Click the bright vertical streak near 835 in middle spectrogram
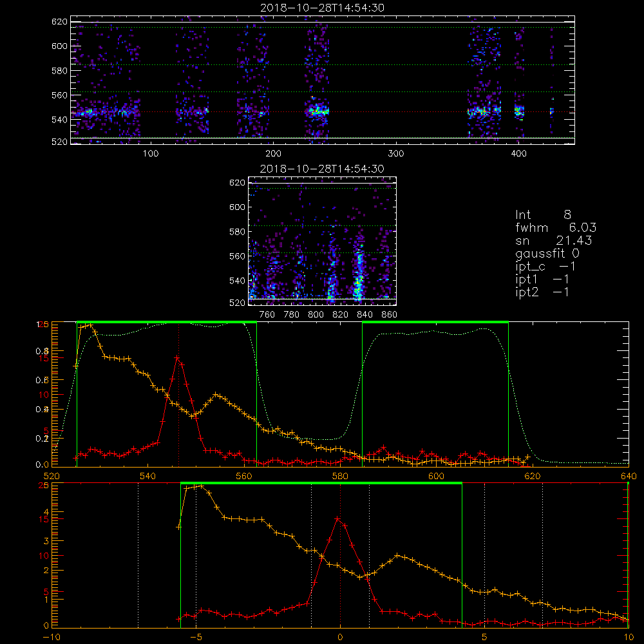 click(x=359, y=273)
